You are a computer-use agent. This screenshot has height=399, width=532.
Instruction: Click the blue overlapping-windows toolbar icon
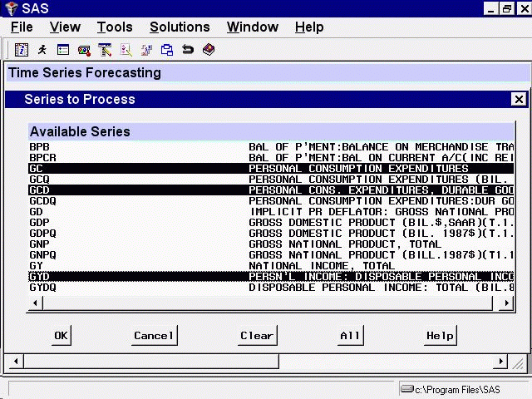pos(167,50)
